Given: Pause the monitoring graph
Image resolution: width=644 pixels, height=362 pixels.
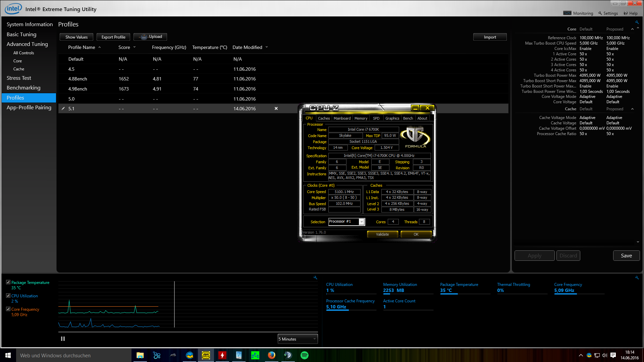Looking at the screenshot, I should coord(63,339).
